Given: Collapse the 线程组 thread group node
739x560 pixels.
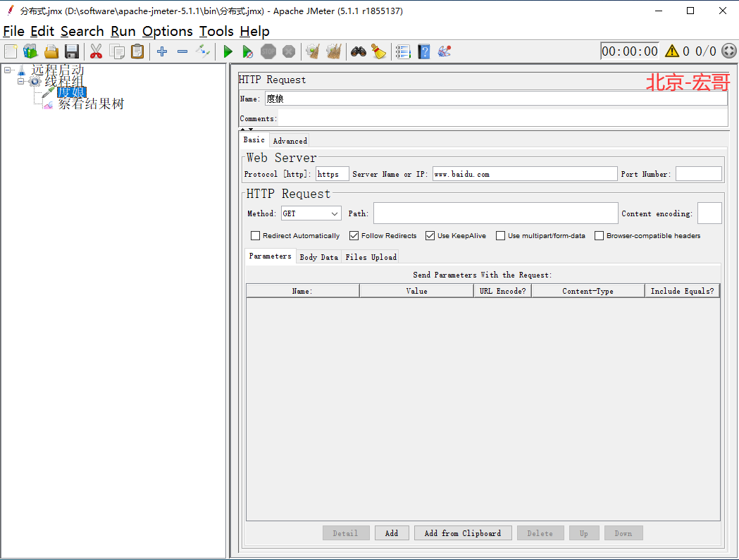Looking at the screenshot, I should (20, 81).
